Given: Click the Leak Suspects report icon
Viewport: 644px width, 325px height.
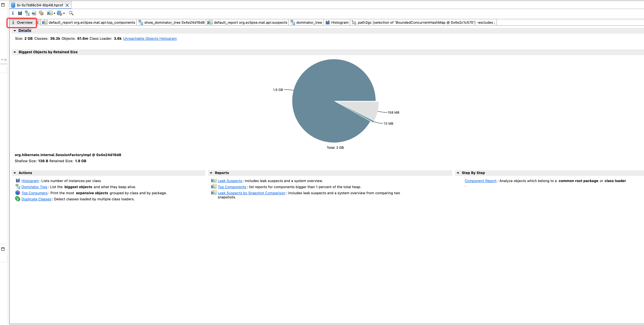Looking at the screenshot, I should 214,180.
